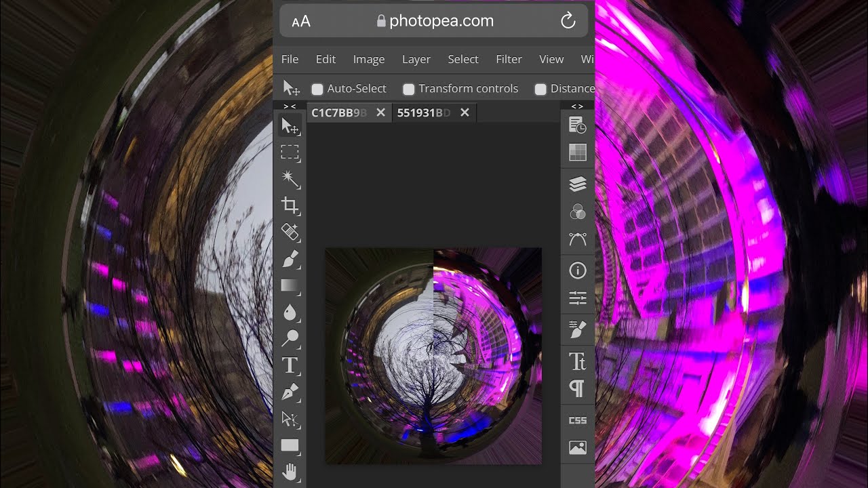Switch to the 551931BD document tab
Screen dimensions: 868x488
coord(424,113)
